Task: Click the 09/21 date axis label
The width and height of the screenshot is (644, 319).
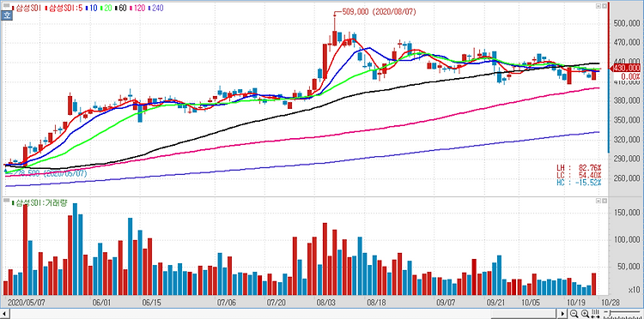Action: coord(495,302)
